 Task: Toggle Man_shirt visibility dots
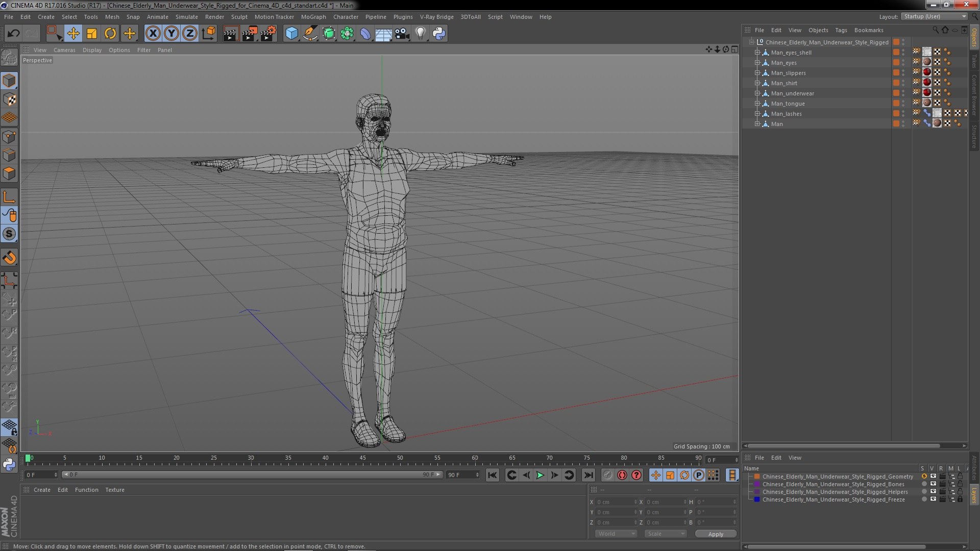(x=903, y=83)
